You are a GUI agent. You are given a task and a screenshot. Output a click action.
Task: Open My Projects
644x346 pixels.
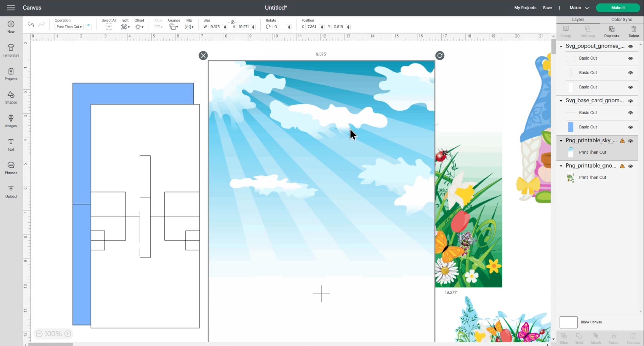click(525, 8)
